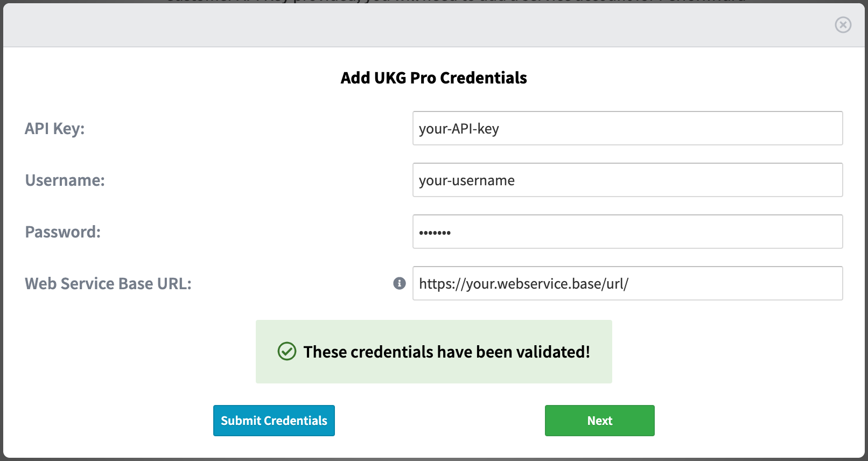Screen dimensions: 868x461
Task: Focus the API Key input field
Action: pos(627,128)
